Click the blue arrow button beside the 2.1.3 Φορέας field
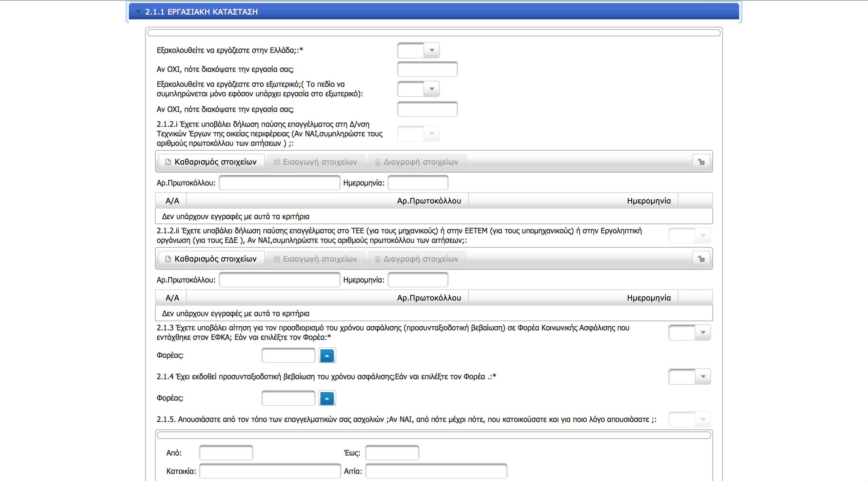Screen dimensions: 868x481 (x=327, y=355)
